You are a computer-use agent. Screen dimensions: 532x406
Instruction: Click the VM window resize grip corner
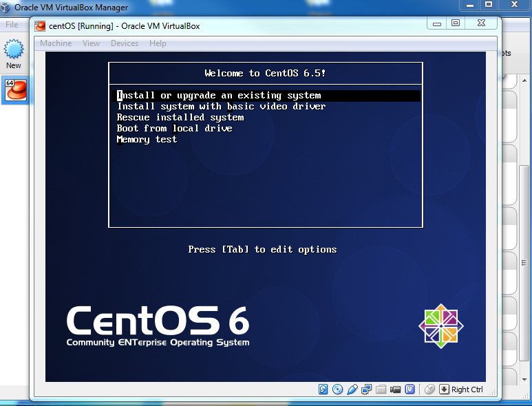coord(493,393)
